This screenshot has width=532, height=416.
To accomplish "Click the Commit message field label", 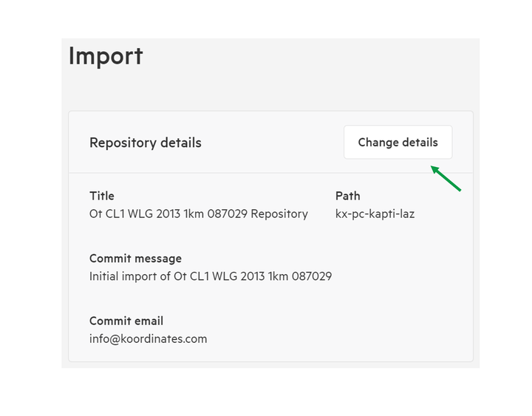I will [x=135, y=259].
